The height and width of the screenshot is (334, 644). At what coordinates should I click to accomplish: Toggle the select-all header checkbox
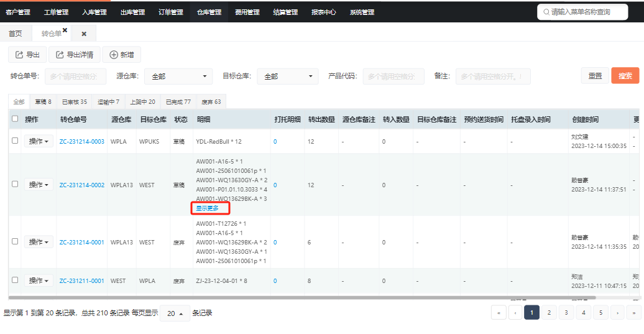pos(15,119)
